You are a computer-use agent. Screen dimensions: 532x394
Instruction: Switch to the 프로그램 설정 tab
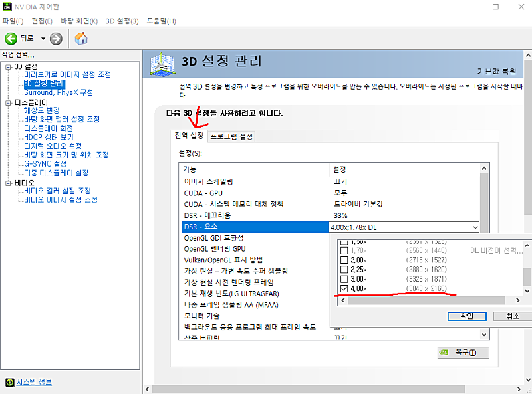click(231, 136)
